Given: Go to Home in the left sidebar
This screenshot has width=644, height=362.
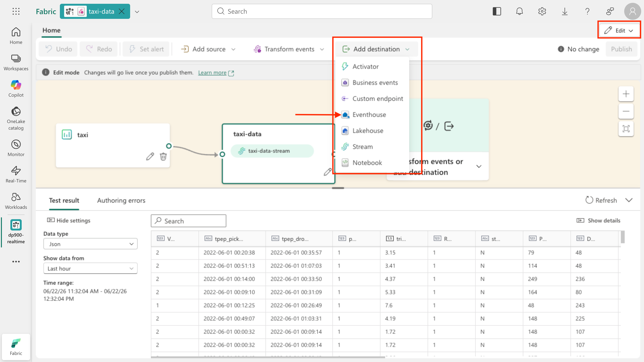Looking at the screenshot, I should pyautogui.click(x=16, y=36).
